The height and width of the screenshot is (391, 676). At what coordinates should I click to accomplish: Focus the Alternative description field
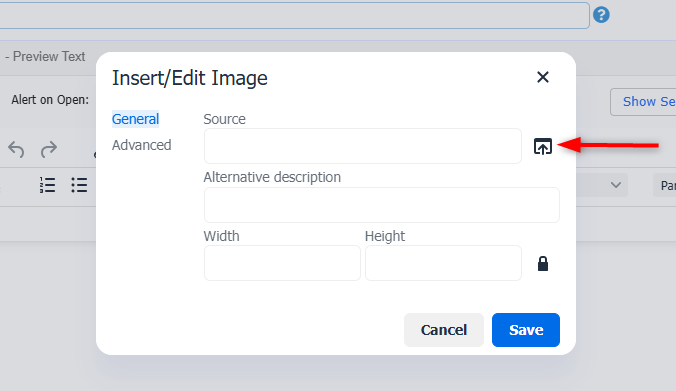pyautogui.click(x=382, y=205)
